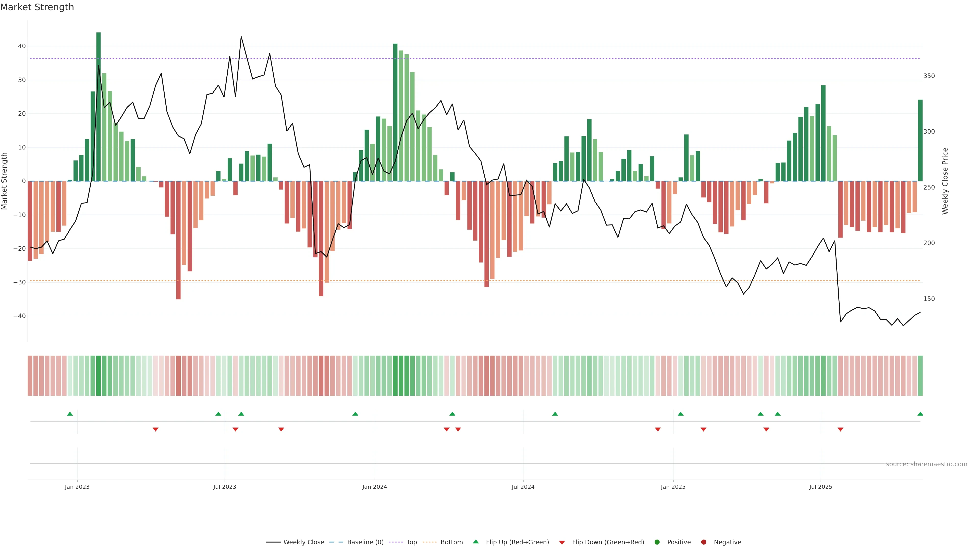Image resolution: width=980 pixels, height=551 pixels.
Task: Click the rightmost tall green bar
Action: [920, 141]
